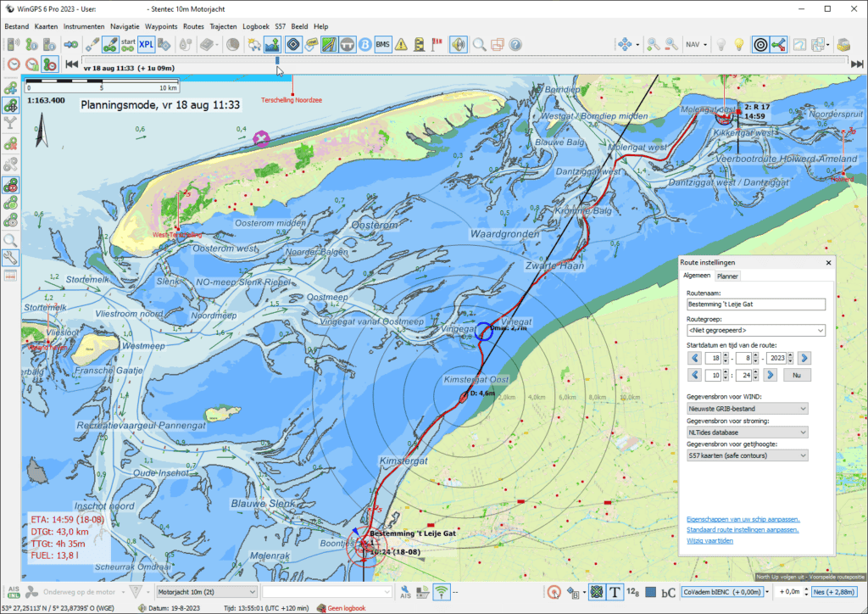868x614 pixels.
Task: Toggle the sound speaker icon
Action: 459,44
